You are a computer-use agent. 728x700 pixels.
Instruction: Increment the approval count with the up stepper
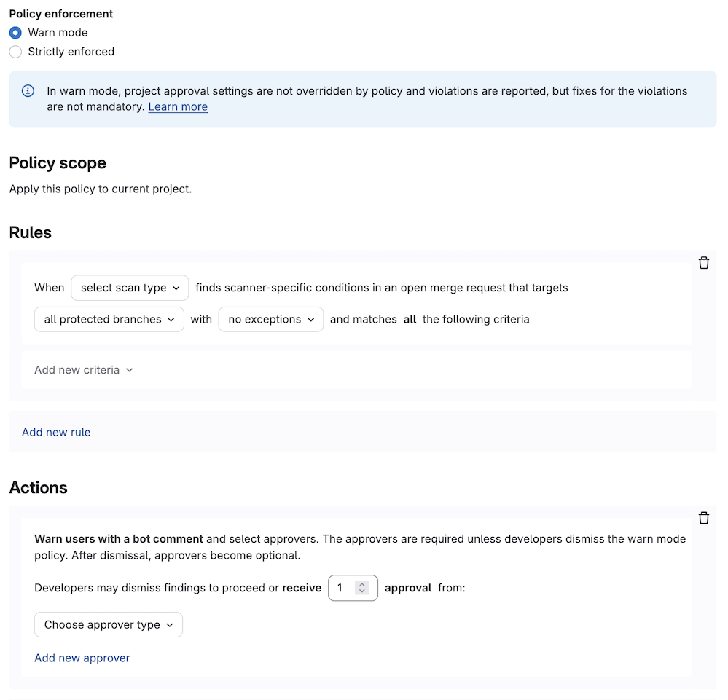(x=362, y=584)
